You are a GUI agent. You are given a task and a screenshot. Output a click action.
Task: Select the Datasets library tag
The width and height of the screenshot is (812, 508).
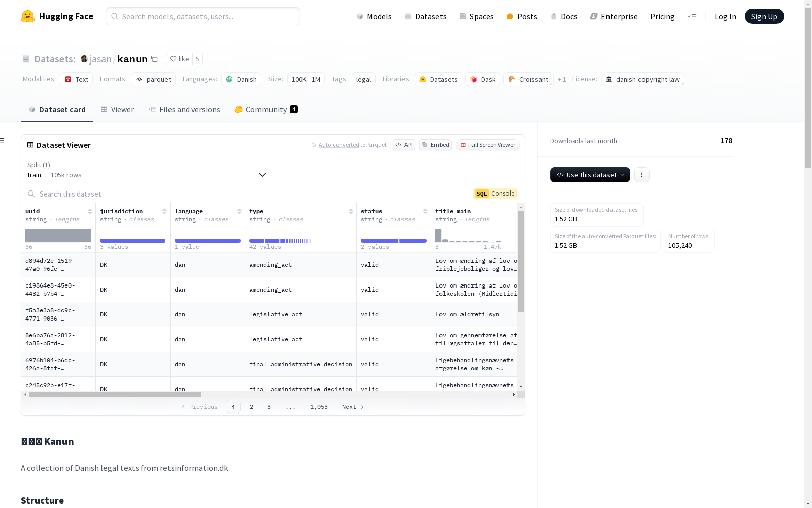(x=438, y=79)
